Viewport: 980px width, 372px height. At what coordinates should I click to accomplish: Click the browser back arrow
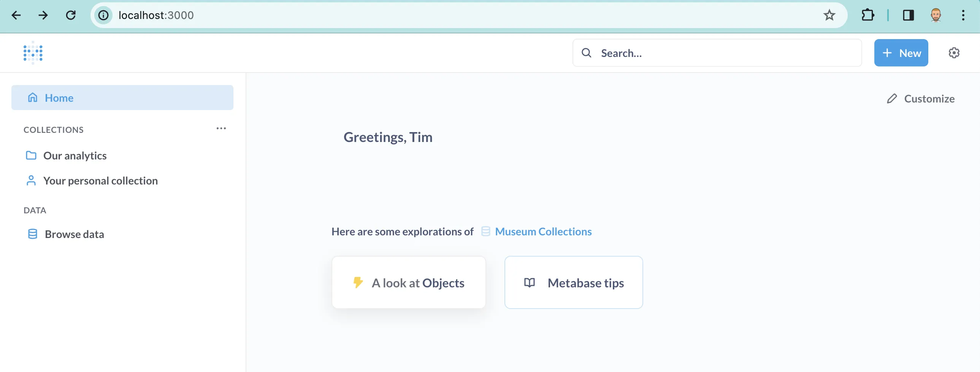[x=16, y=15]
